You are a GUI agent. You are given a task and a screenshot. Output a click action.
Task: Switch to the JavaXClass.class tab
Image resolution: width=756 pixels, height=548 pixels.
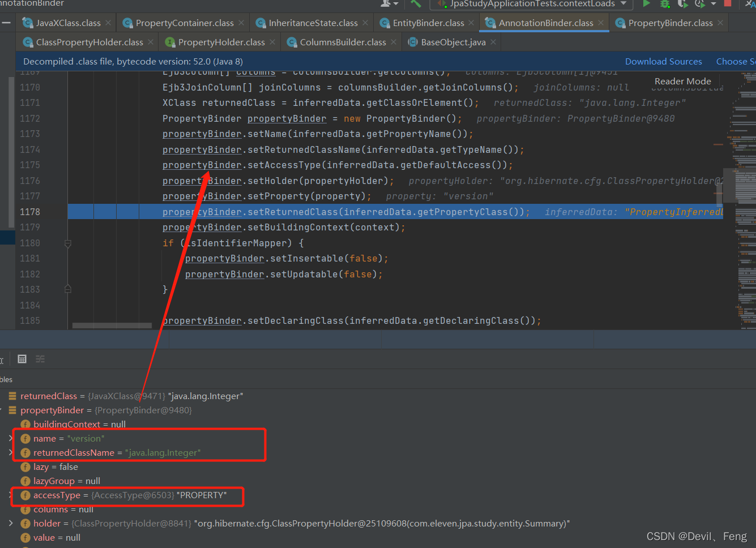(x=68, y=23)
